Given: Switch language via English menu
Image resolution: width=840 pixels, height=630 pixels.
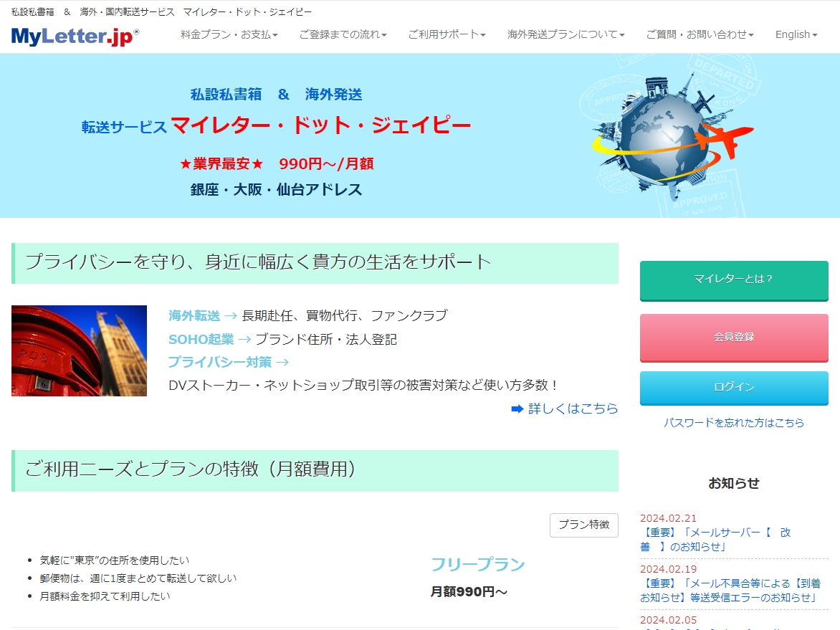Looking at the screenshot, I should [x=796, y=34].
